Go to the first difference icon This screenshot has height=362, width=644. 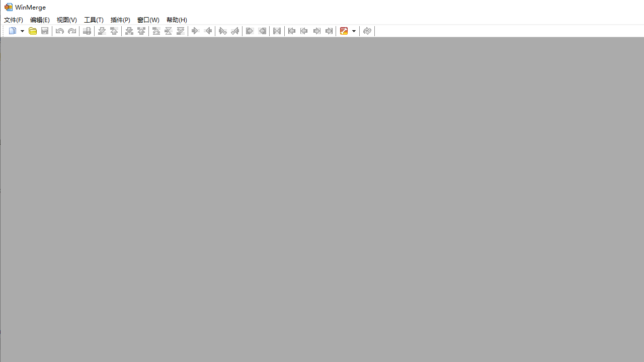156,31
